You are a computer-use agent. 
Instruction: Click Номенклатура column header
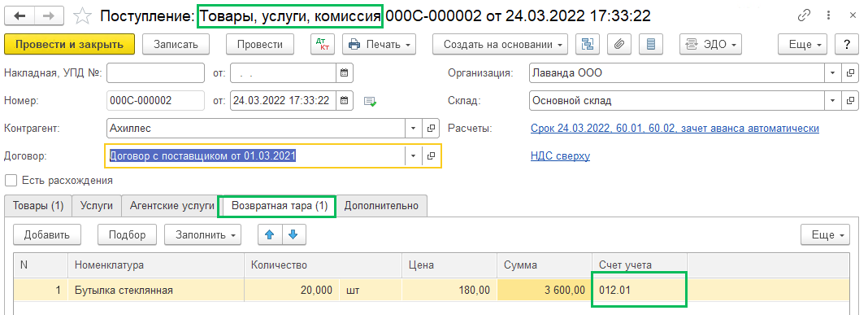point(156,265)
